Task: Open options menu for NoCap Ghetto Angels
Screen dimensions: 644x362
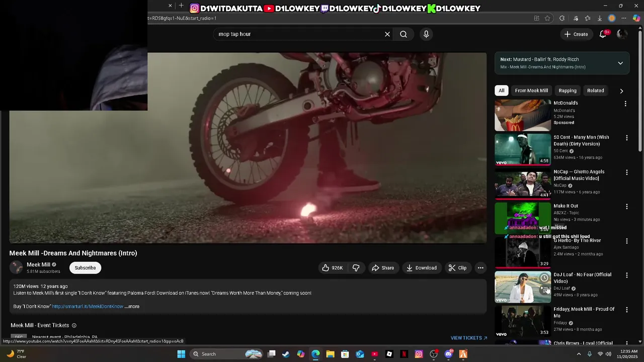Action: point(626,172)
